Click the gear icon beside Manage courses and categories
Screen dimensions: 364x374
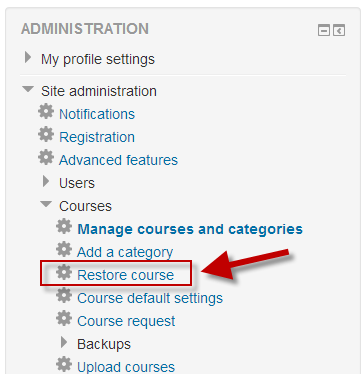coord(64,227)
